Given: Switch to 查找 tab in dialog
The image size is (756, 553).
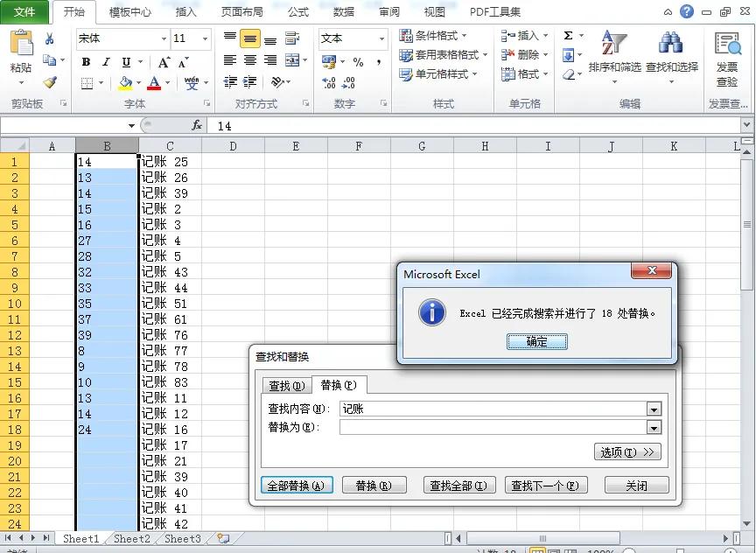Looking at the screenshot, I should click(287, 386).
